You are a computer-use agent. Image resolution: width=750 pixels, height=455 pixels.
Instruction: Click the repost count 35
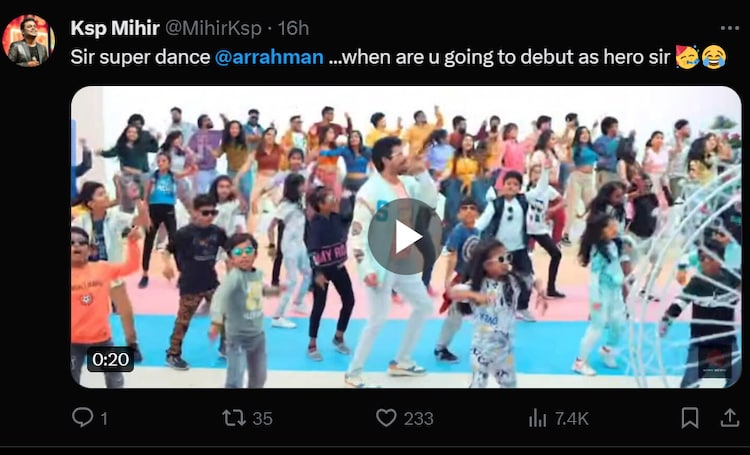[x=262, y=418]
